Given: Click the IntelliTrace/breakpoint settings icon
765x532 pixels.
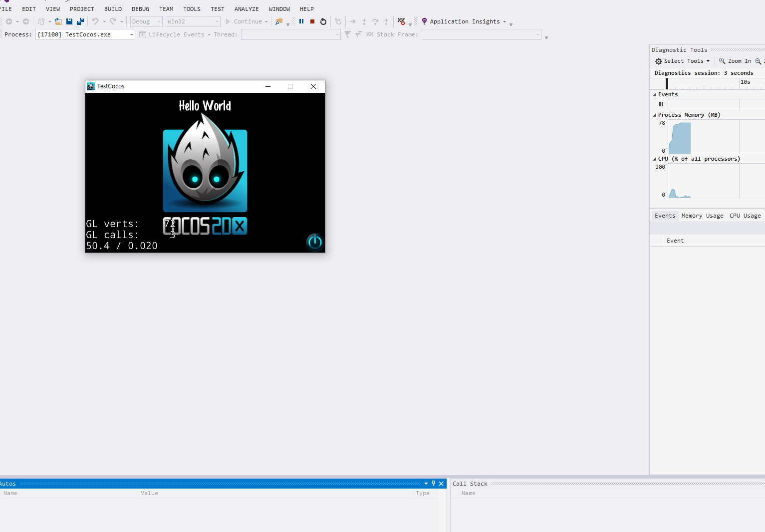Looking at the screenshot, I should point(401,21).
